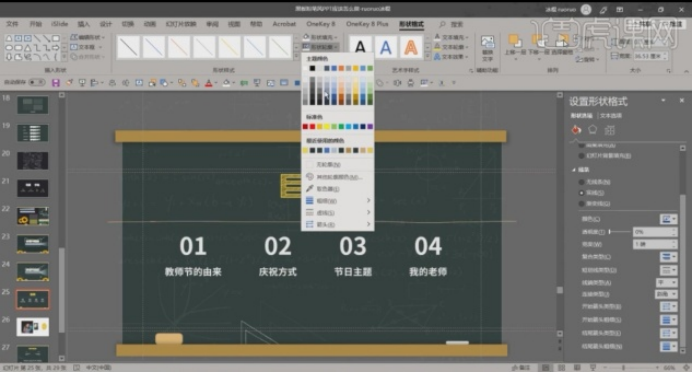The height and width of the screenshot is (372, 692).
Task: Click the Alt Text (替换文字) icon
Action: 487,48
